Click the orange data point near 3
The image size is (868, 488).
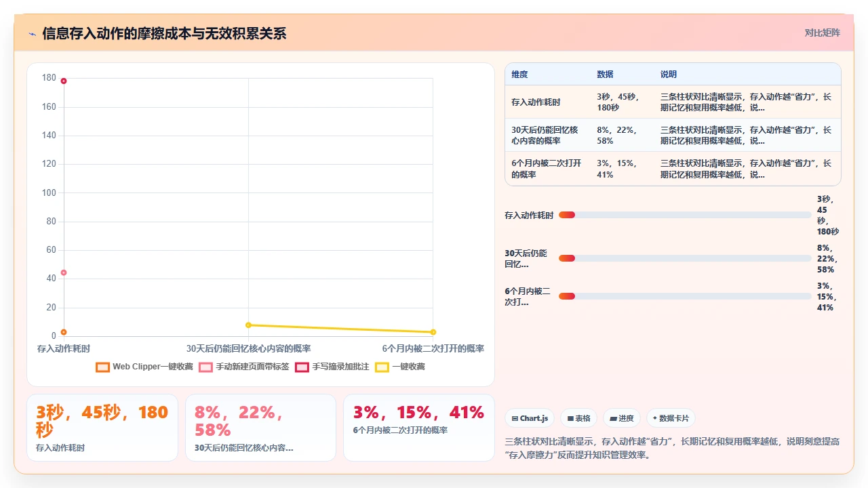pyautogui.click(x=64, y=332)
